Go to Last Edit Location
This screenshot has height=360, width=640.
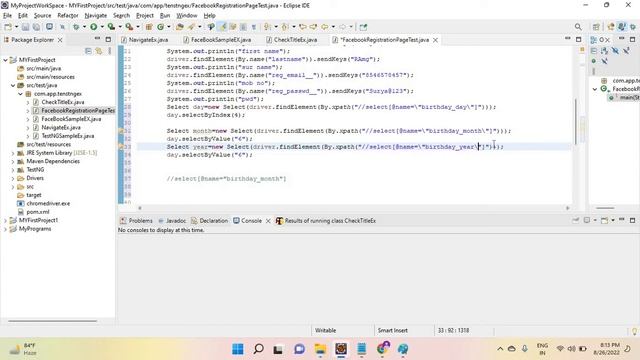point(303,27)
